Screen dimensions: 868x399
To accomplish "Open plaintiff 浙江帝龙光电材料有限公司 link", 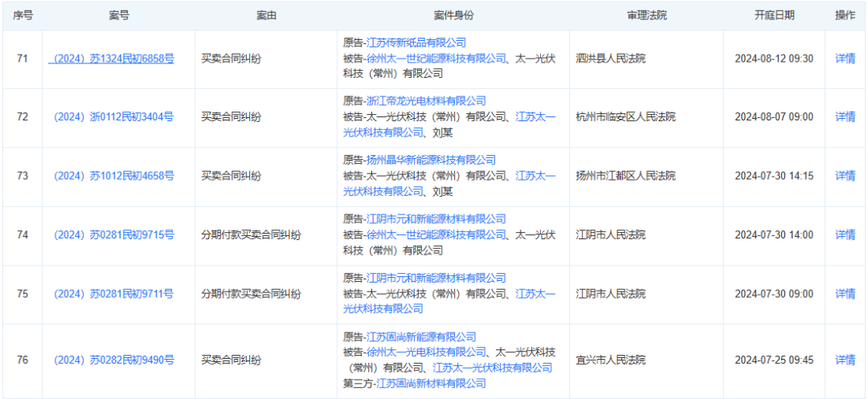I will point(426,101).
